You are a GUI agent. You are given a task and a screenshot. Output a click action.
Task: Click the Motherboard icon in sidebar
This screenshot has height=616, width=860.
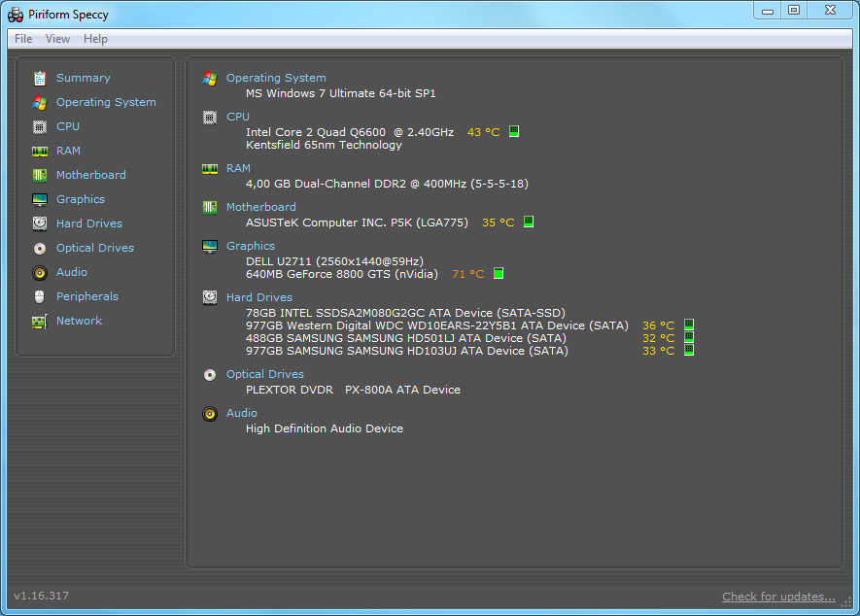click(40, 176)
